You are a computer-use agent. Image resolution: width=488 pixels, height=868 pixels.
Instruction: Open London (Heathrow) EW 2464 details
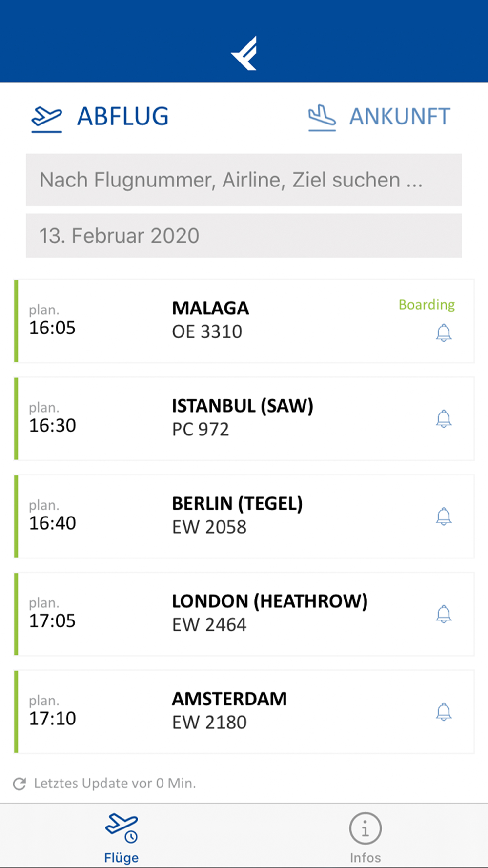(269, 614)
